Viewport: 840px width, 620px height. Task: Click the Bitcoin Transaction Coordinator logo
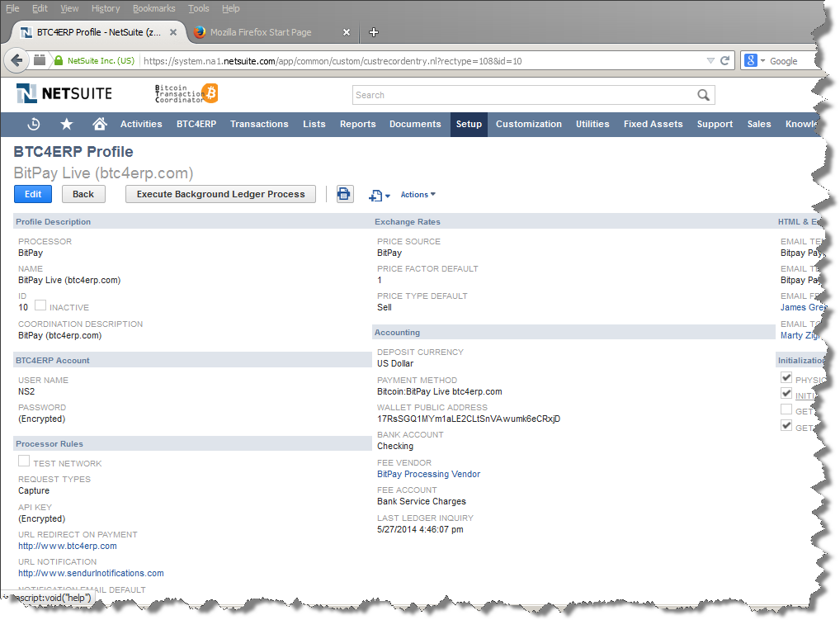point(186,93)
